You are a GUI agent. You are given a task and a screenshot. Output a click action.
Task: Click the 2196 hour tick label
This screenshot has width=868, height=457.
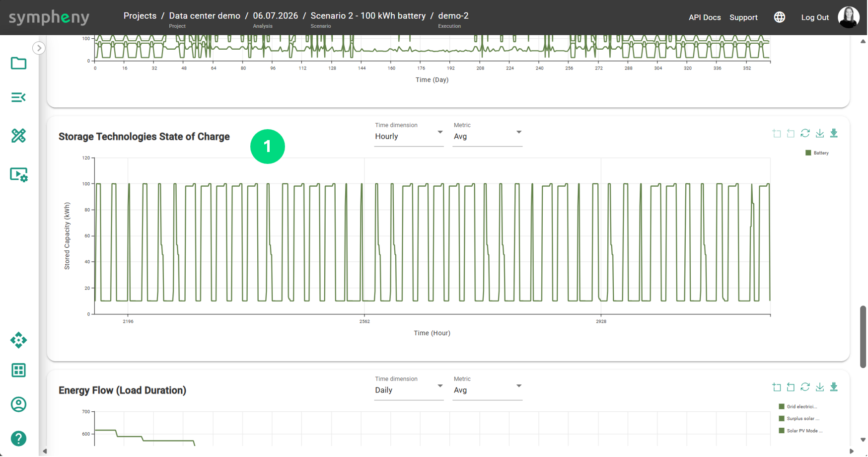tap(128, 322)
